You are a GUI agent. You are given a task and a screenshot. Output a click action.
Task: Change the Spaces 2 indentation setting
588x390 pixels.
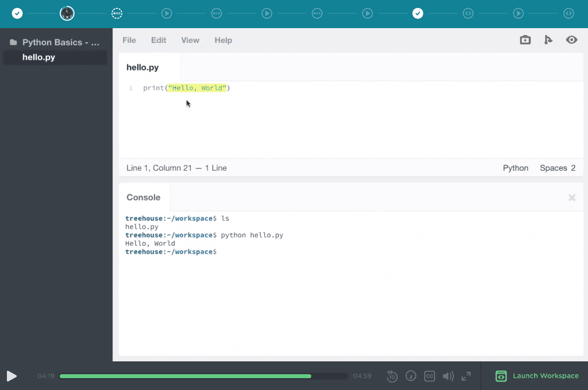click(x=557, y=168)
